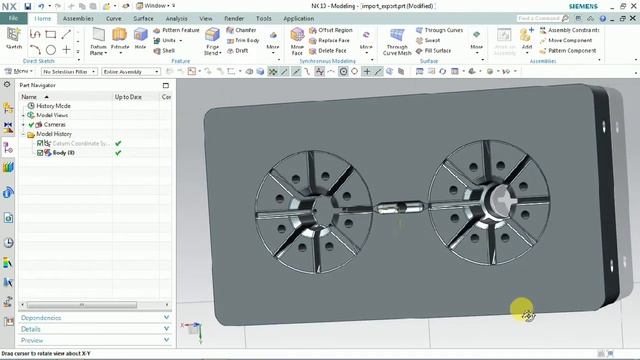Viewport: 640px width, 360px height.
Task: Click the Part Navigator horizontal scrollbar
Action: (82, 305)
